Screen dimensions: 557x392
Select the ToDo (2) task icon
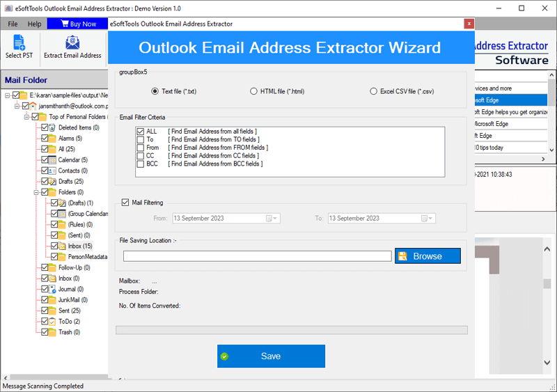tap(52, 322)
